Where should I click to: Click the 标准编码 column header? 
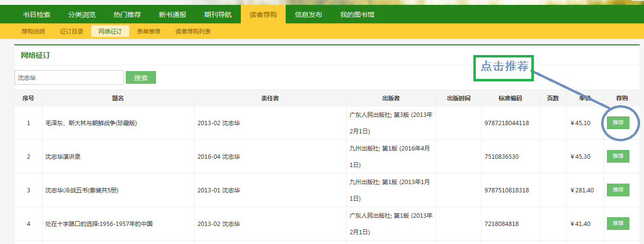click(510, 98)
